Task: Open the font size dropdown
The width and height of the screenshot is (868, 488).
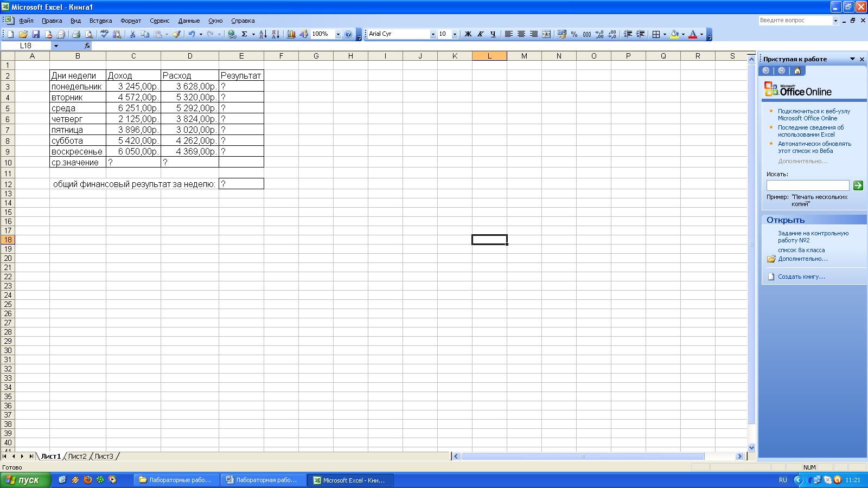Action: pos(455,34)
